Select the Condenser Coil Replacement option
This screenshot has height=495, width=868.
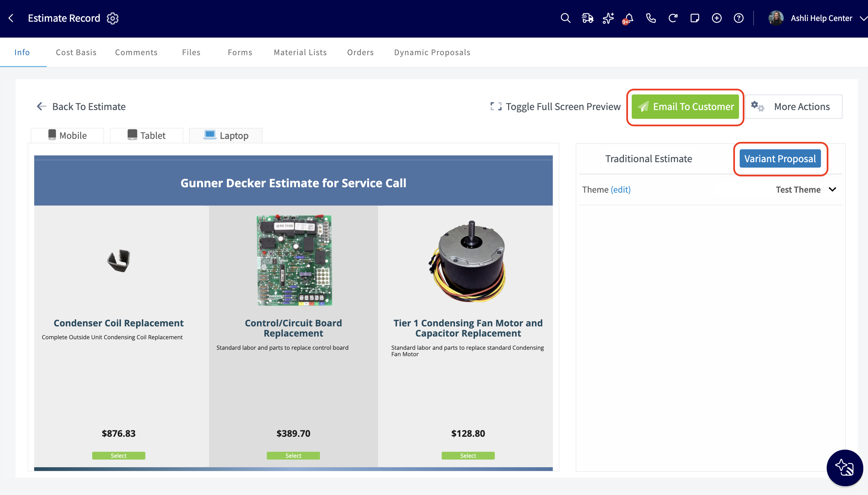click(118, 456)
